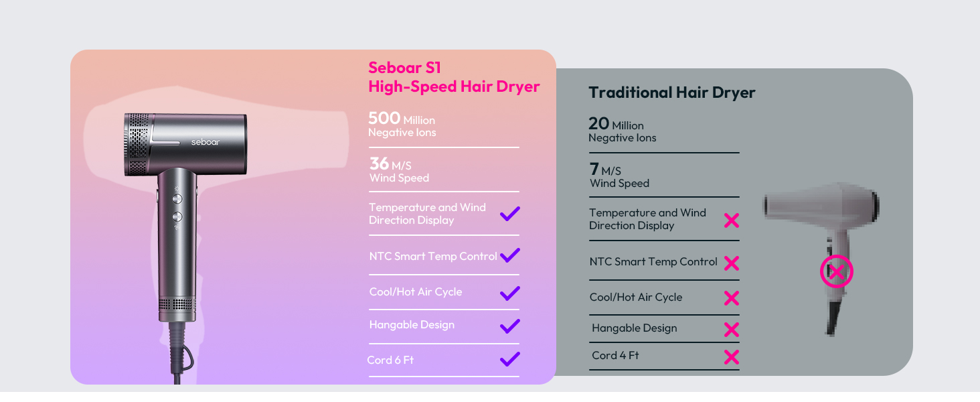Viewport: 980px width, 402px height.
Task: Click the X next to Cord 4 Ft
Action: click(732, 356)
